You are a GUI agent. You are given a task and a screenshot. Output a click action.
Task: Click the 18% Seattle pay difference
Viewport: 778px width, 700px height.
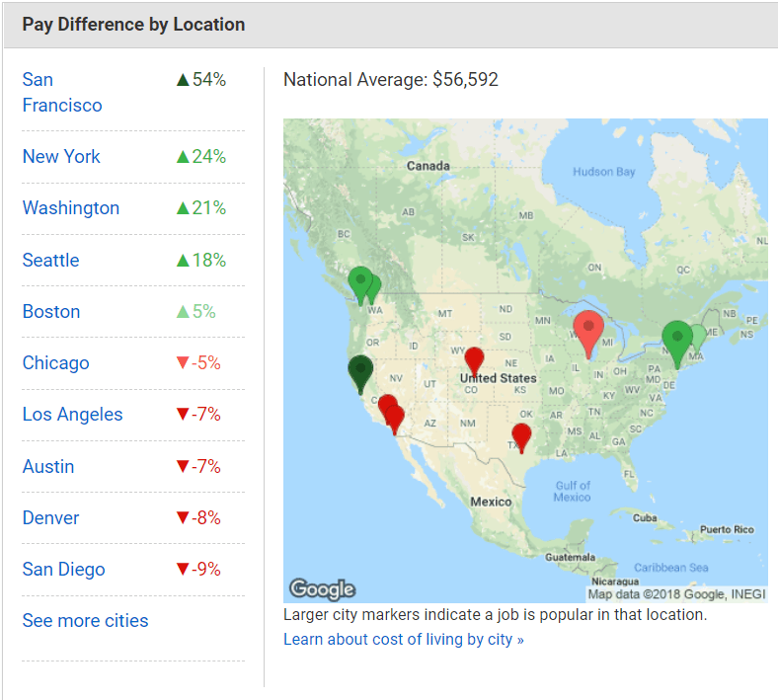201,260
